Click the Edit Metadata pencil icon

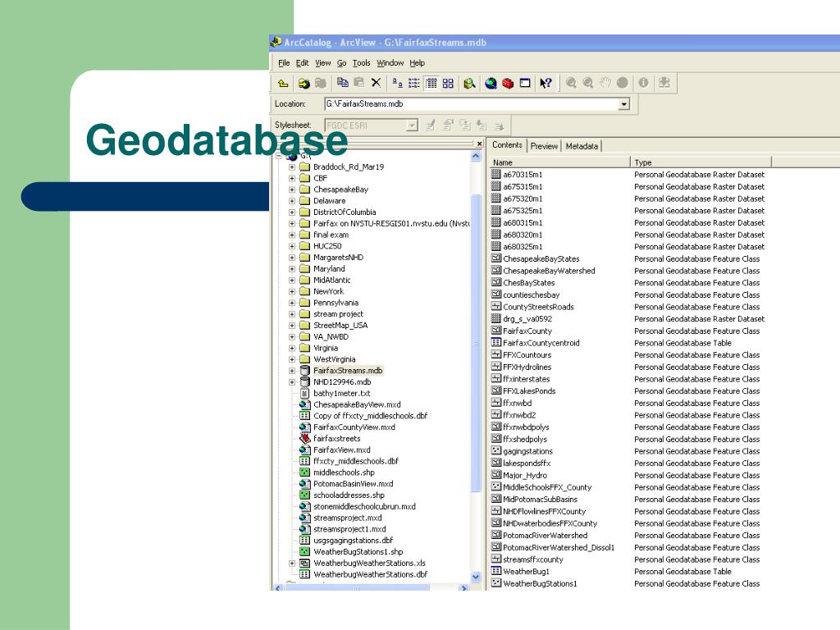pyautogui.click(x=430, y=126)
